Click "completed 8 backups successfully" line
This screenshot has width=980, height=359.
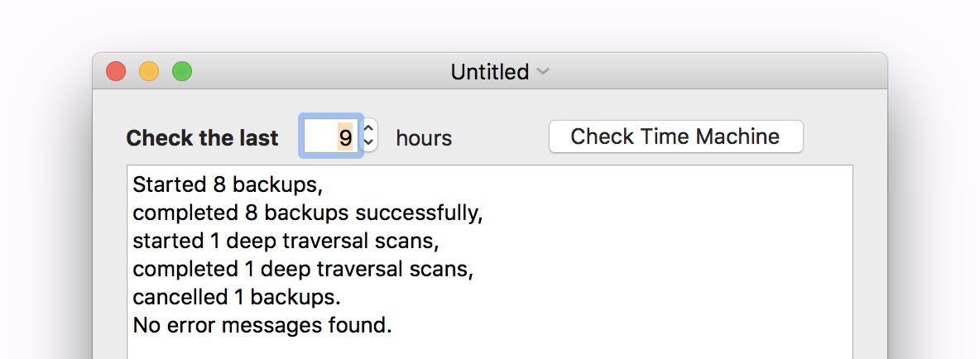307,213
